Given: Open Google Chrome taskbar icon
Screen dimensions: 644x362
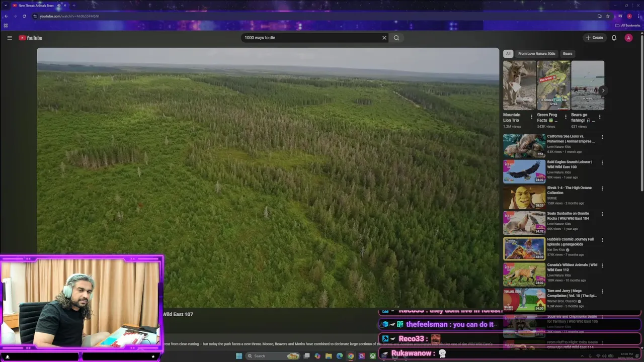Looking at the screenshot, I should tap(351, 356).
